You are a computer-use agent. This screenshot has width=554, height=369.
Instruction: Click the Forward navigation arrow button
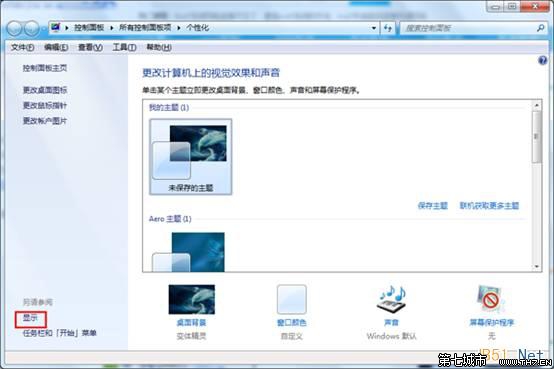[x=32, y=28]
